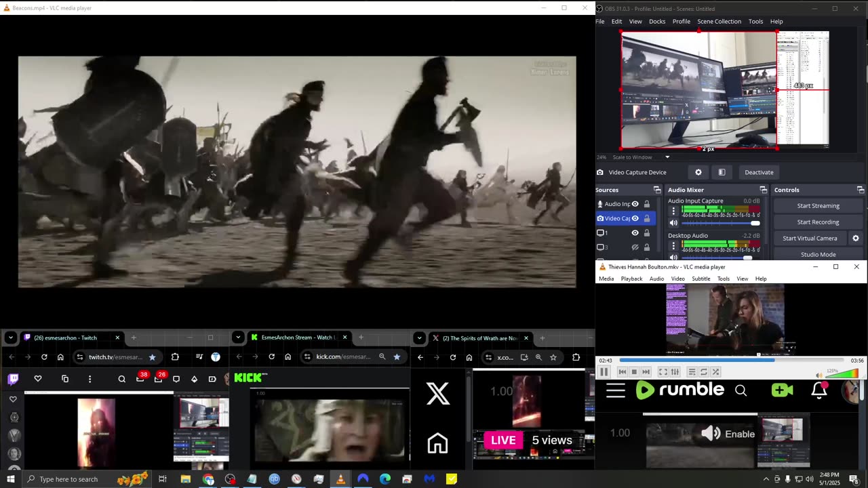868x488 pixels.
Task: Open Desktop Audio options menu
Action: coord(673,245)
